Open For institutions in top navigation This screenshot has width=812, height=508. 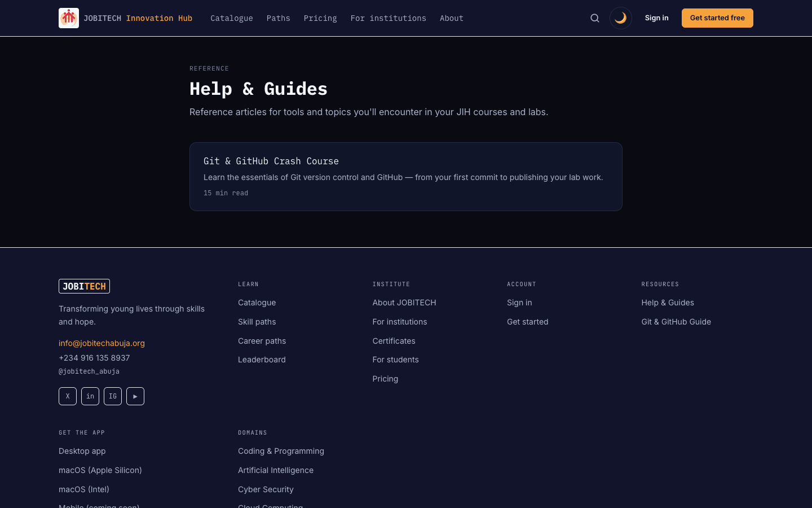point(389,18)
